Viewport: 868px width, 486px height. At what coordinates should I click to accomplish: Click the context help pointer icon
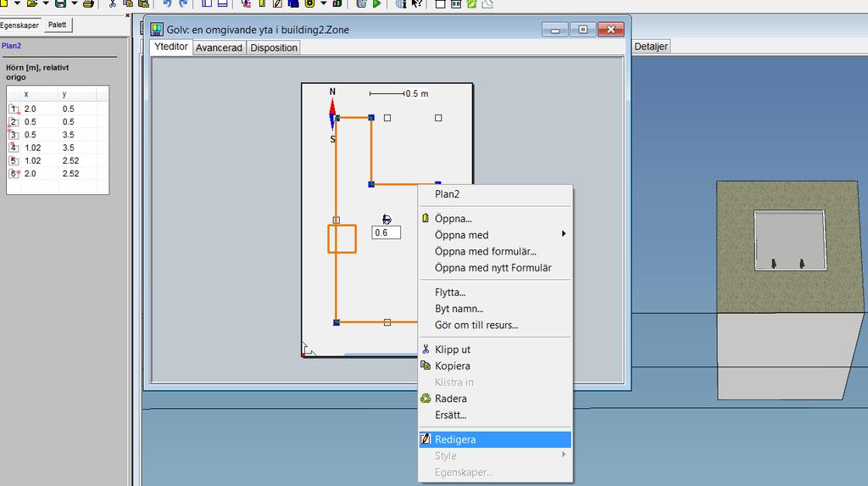click(x=417, y=3)
